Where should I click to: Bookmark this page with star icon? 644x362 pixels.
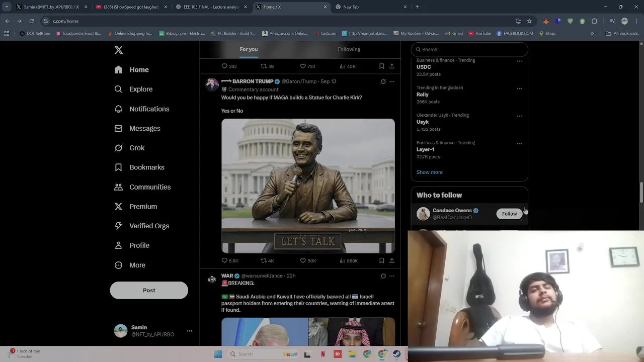tap(529, 21)
